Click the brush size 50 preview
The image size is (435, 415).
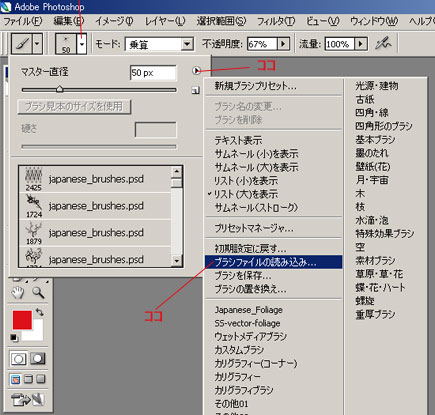point(66,43)
